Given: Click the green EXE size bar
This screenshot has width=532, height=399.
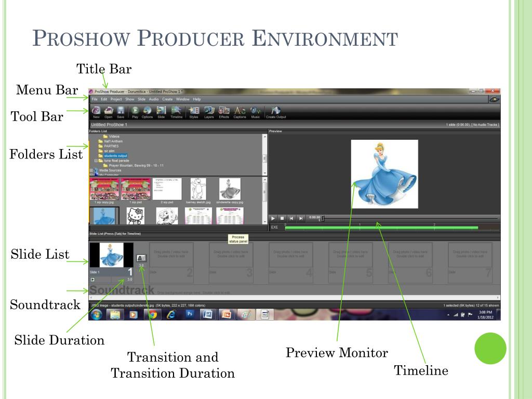Looking at the screenshot, I should 381,228.
